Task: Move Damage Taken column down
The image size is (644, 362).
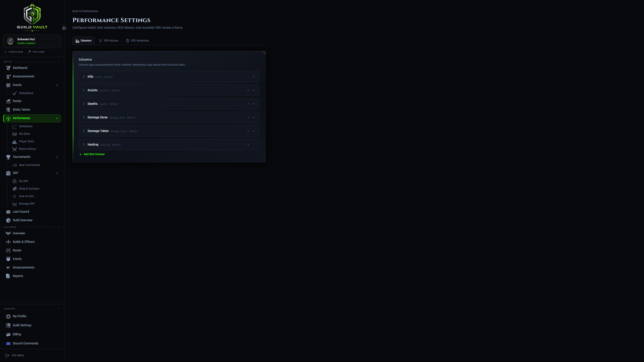Action: coord(254,131)
